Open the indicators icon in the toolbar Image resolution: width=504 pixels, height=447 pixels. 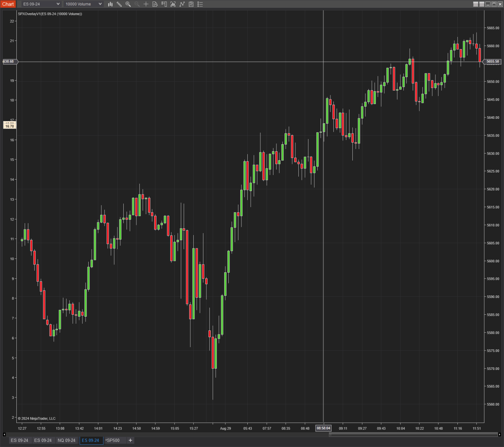173,4
